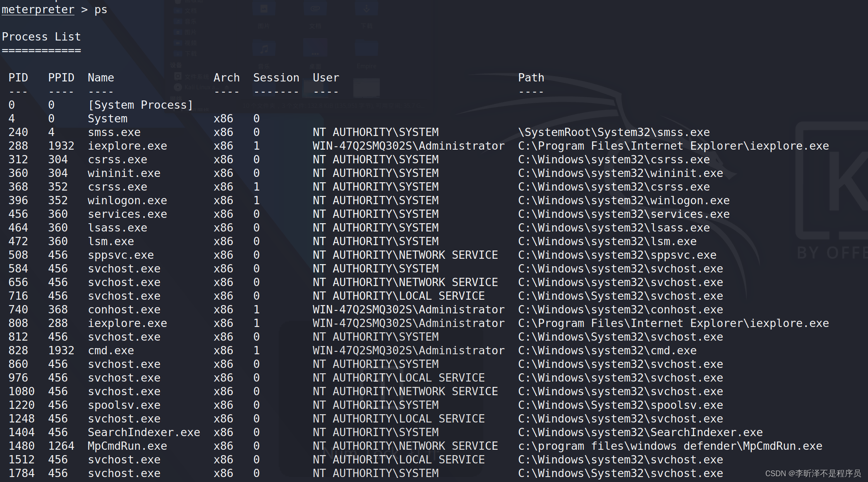Click the PPID column header

(x=61, y=78)
